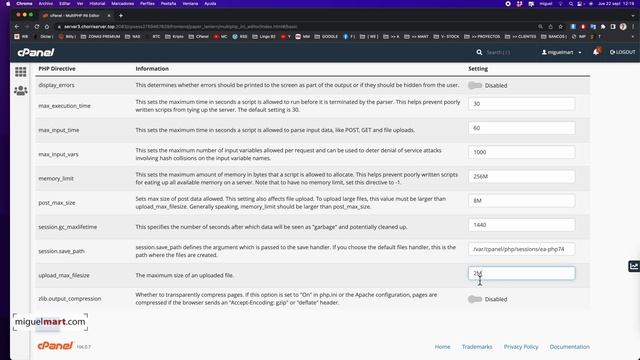Screen dimensions: 640x360
Task: Open the >> PROYECTOS bookmark folder
Action: point(482,36)
